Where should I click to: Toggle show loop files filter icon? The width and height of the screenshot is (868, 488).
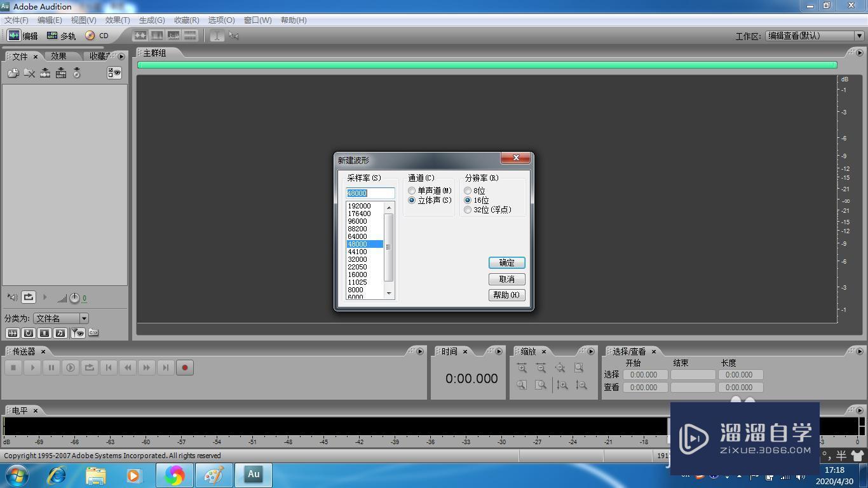tap(29, 333)
